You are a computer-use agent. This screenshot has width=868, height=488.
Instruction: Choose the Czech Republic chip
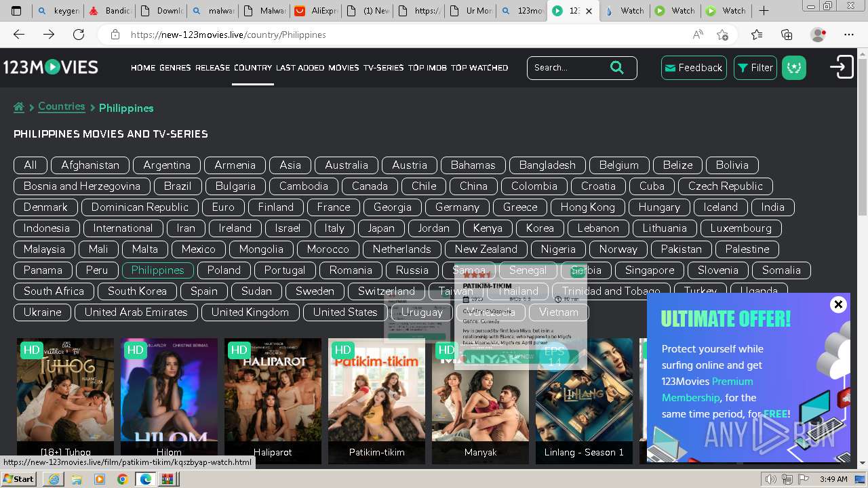coord(726,186)
